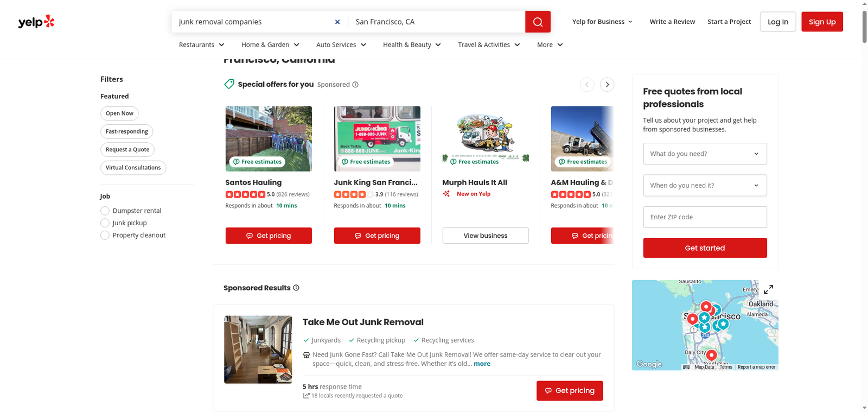Open the Santos Hauling photo
Image resolution: width=868 pixels, height=412 pixels.
269,139
